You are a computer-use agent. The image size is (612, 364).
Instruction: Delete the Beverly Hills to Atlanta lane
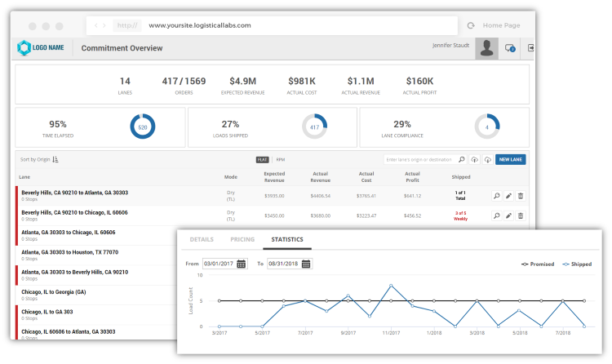tap(521, 195)
